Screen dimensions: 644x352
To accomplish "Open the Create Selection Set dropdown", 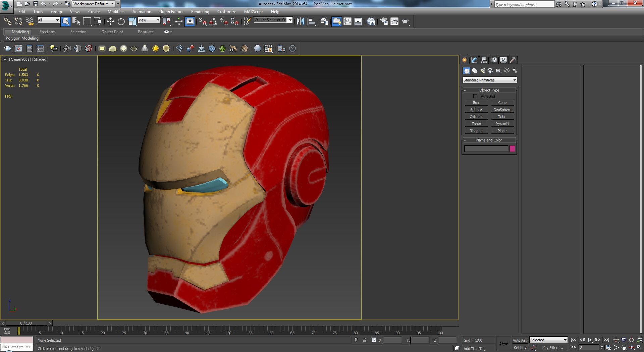I will click(x=273, y=20).
